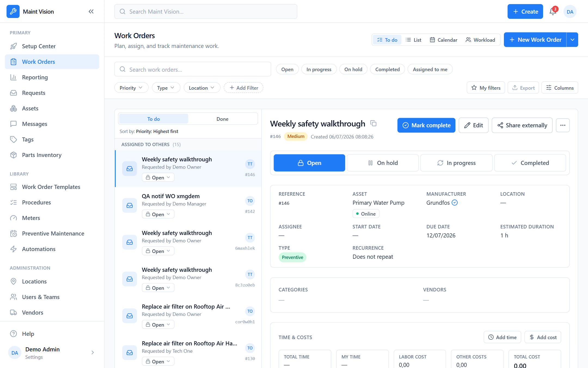
Task: Click the Grundfos verified badge icon
Action: click(455, 203)
